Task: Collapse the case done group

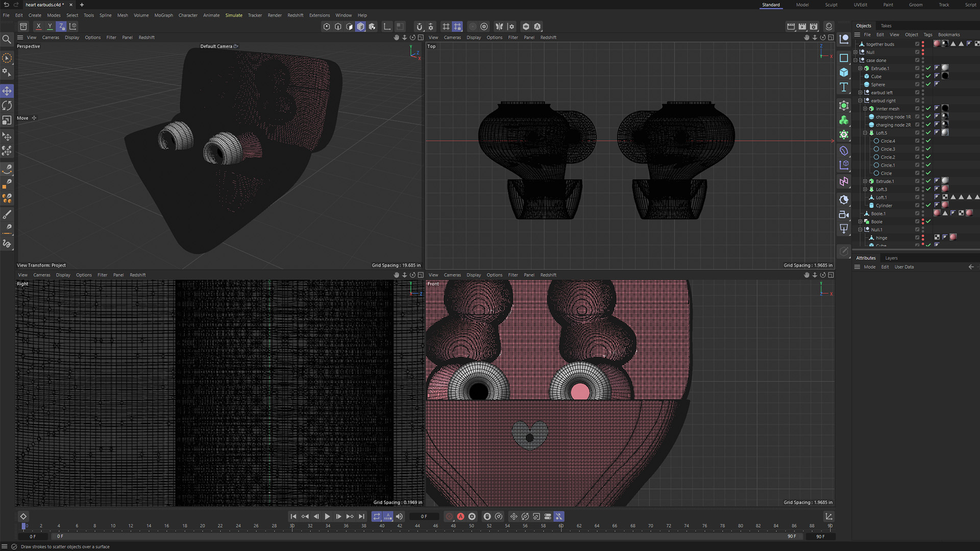Action: point(855,60)
